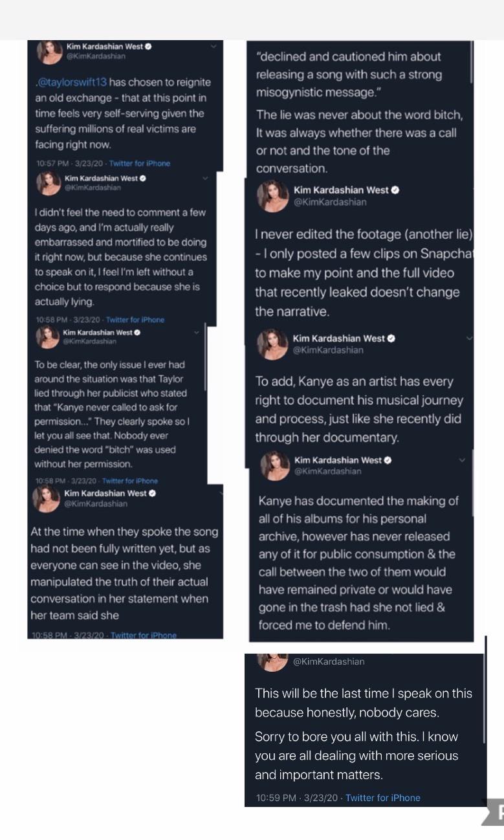
Task: Click 'Kim Kardashian West' name on 'To add, Kanye' tweet
Action: click(x=338, y=338)
